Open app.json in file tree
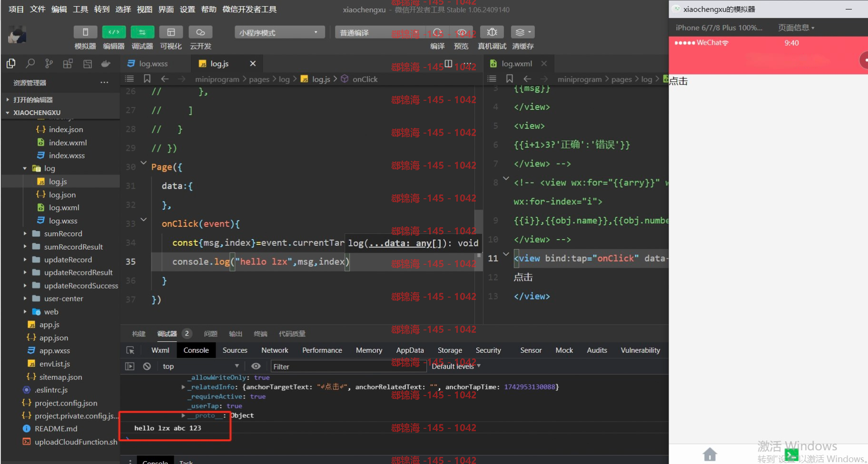The image size is (868, 464). click(x=53, y=338)
